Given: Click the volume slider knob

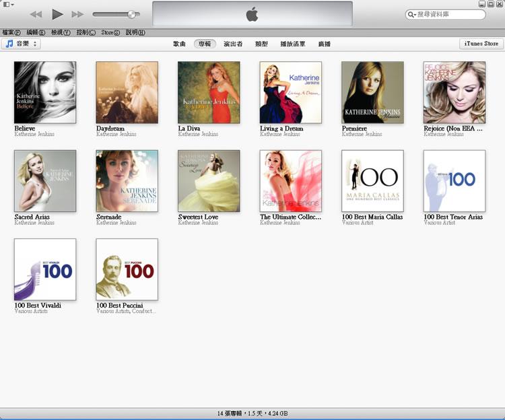Looking at the screenshot, I should coord(131,14).
